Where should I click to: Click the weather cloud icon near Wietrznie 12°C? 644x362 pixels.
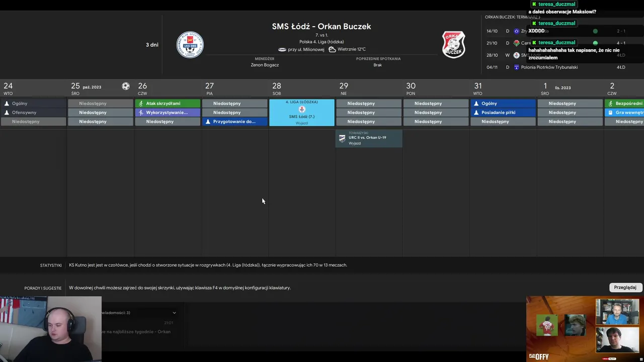coord(332,49)
